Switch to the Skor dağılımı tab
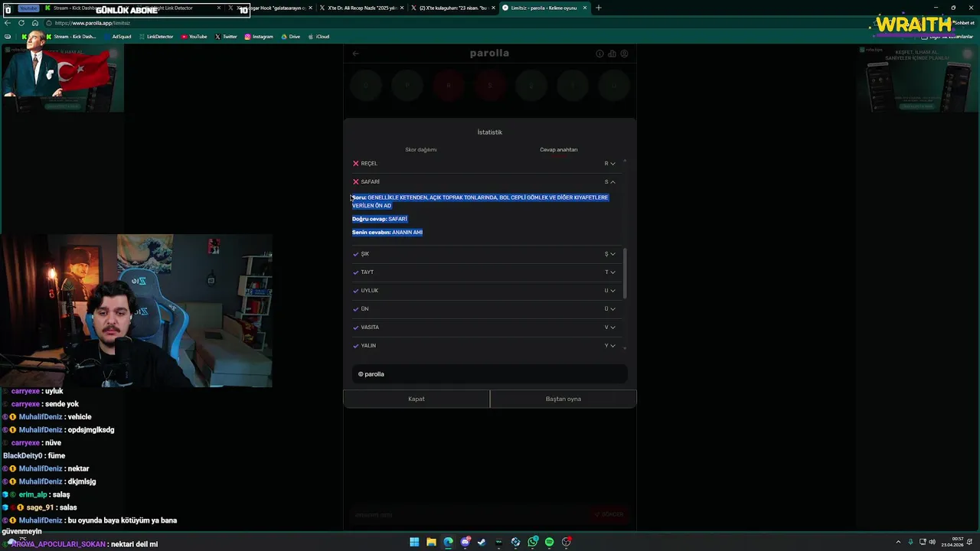 pyautogui.click(x=420, y=150)
